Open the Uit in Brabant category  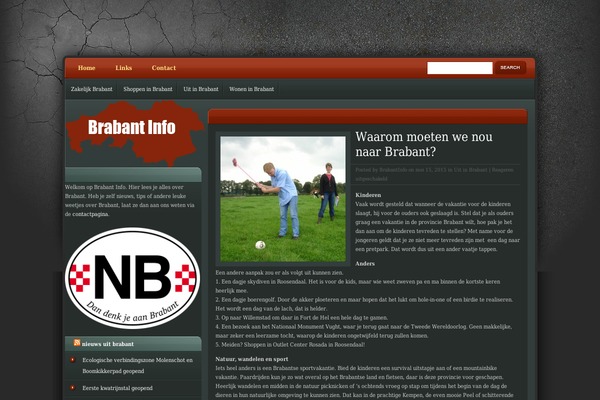201,89
